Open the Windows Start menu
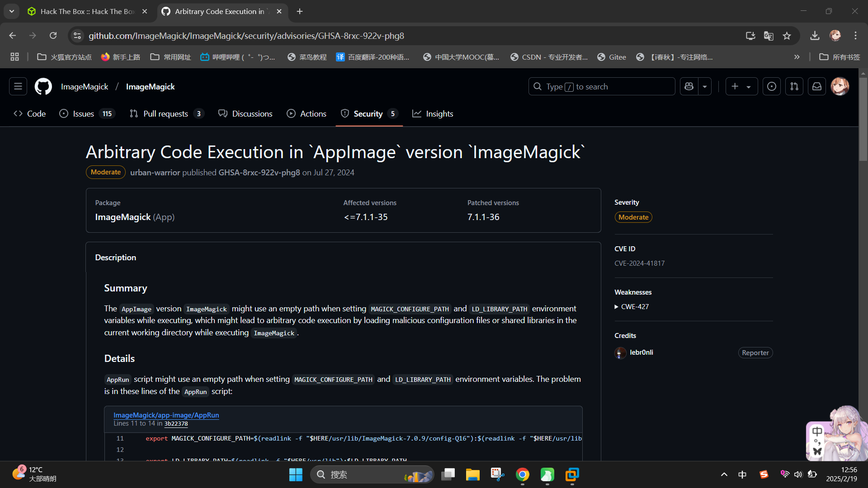Viewport: 868px width, 488px height. point(296,474)
